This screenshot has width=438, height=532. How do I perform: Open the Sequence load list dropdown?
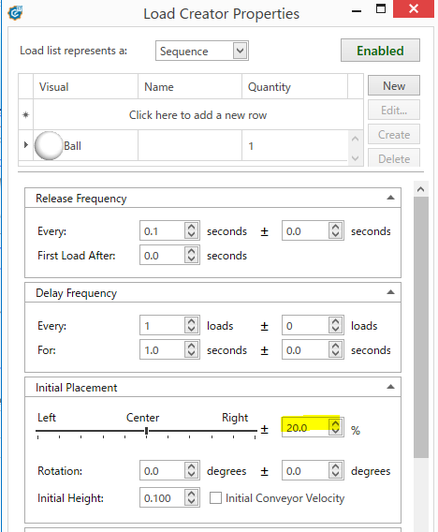pos(240,51)
